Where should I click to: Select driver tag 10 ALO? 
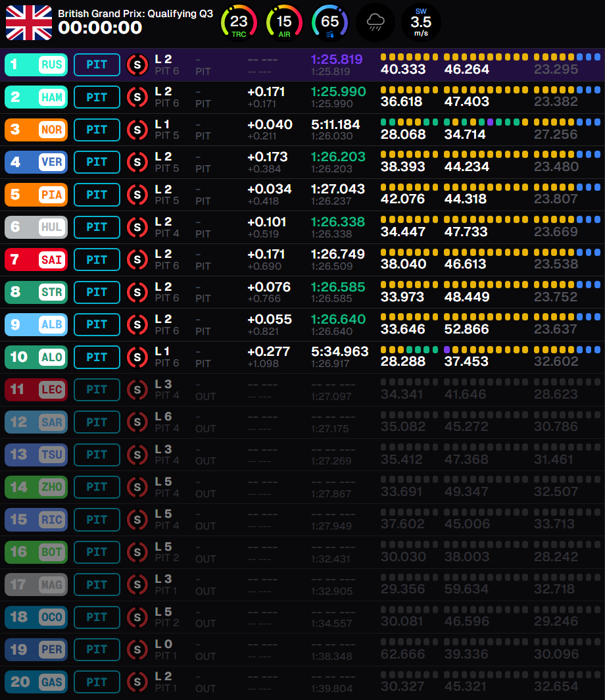coord(36,357)
